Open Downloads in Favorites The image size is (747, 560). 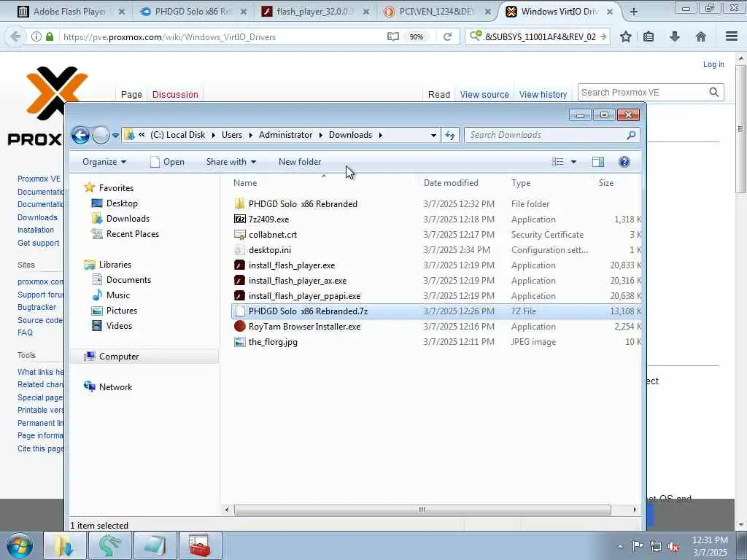click(x=128, y=219)
